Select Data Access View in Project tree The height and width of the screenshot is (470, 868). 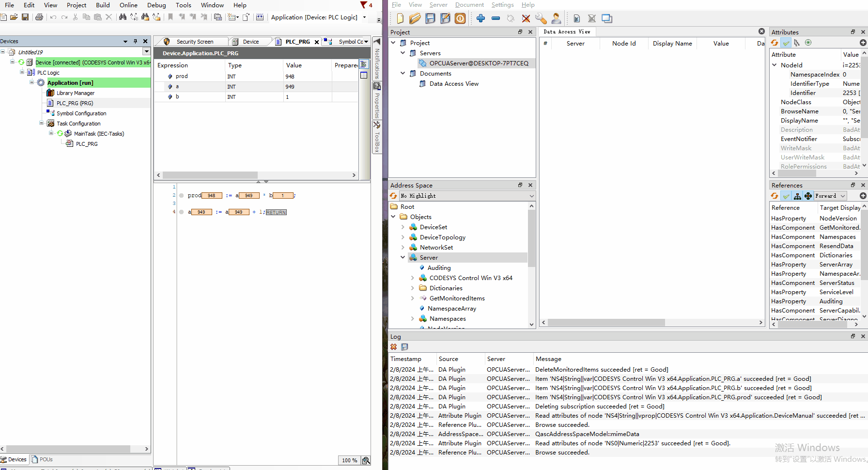click(454, 84)
